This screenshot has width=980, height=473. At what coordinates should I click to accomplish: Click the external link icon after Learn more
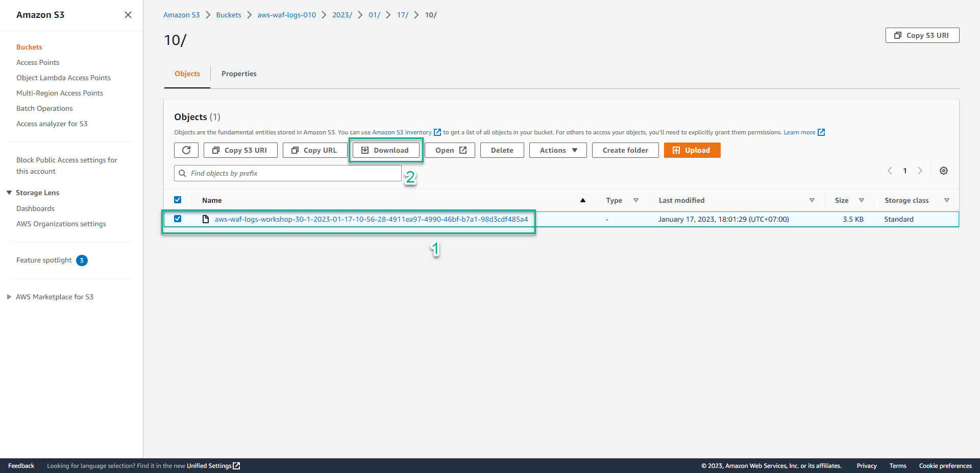click(x=821, y=132)
